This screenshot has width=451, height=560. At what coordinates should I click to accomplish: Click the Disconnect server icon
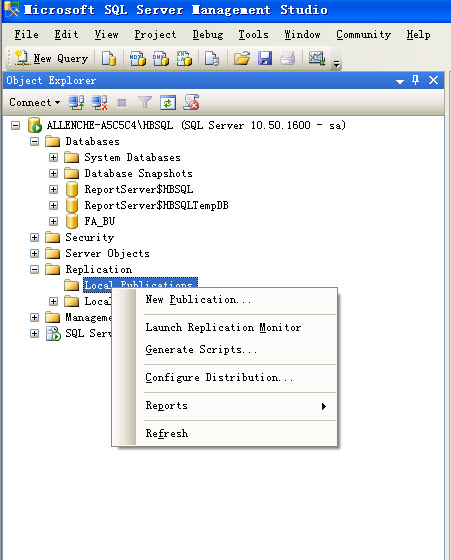pyautogui.click(x=99, y=102)
